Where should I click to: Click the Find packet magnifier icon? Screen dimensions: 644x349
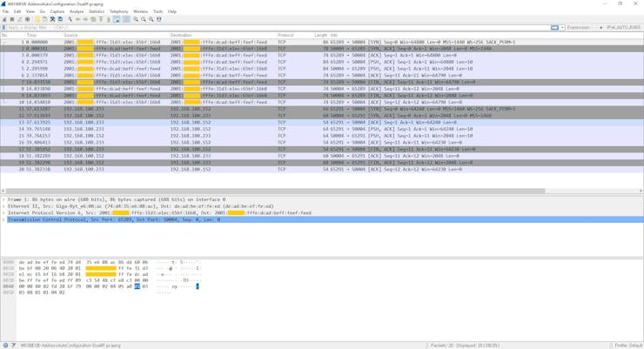pos(70,19)
